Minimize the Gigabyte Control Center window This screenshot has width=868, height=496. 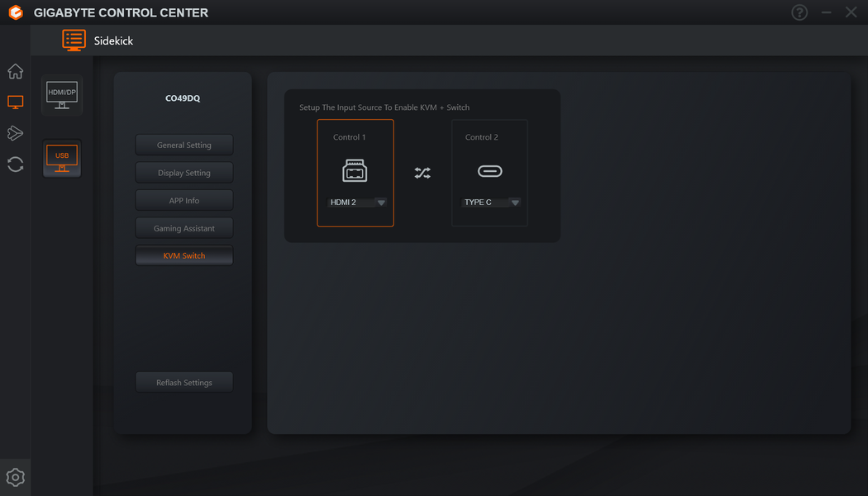pyautogui.click(x=826, y=12)
